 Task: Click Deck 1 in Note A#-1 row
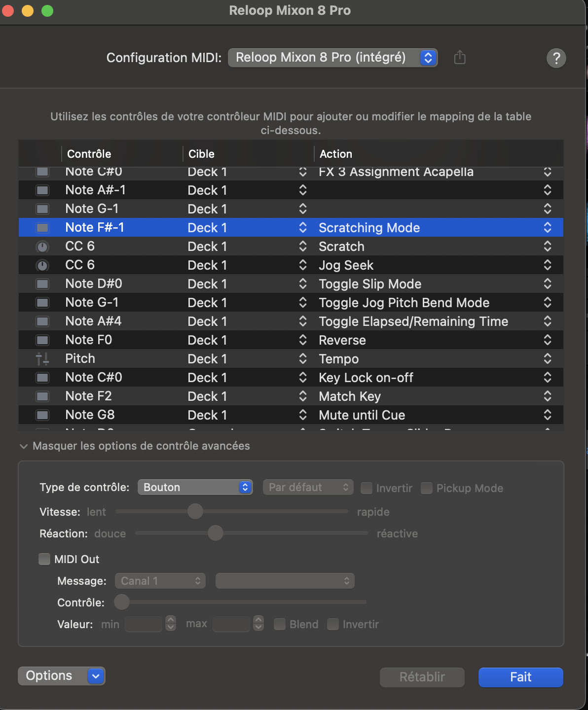pos(207,190)
